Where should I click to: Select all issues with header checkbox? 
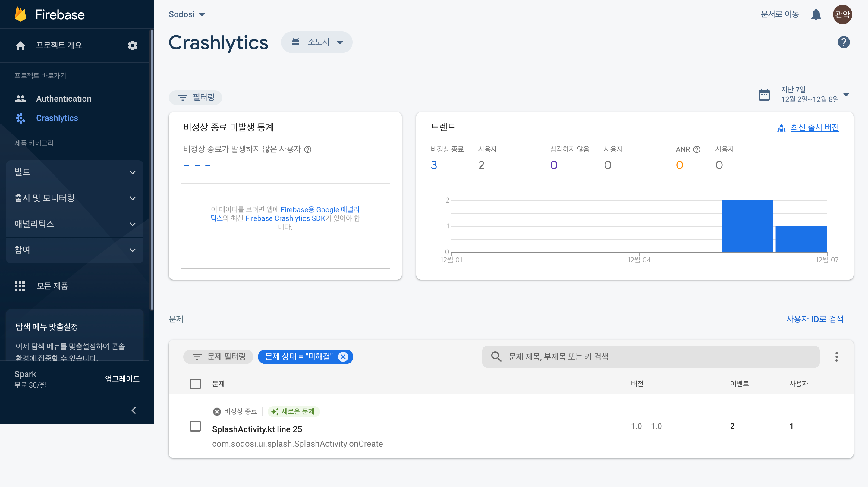pos(195,384)
